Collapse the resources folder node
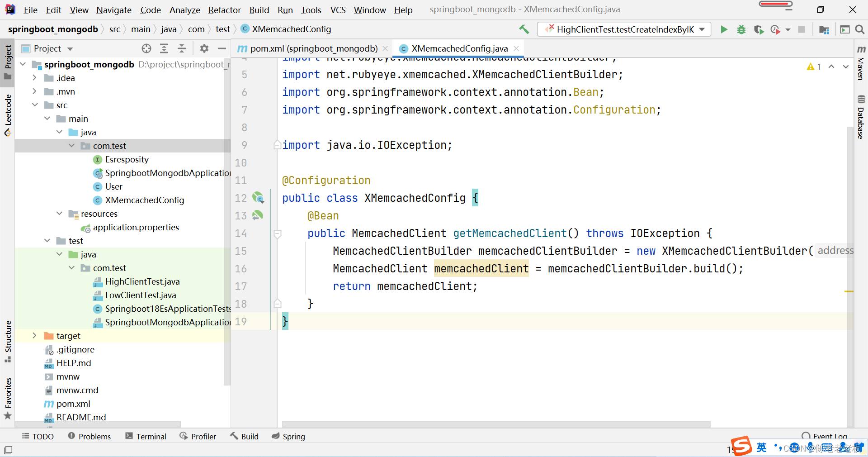The width and height of the screenshot is (868, 457). point(59,214)
